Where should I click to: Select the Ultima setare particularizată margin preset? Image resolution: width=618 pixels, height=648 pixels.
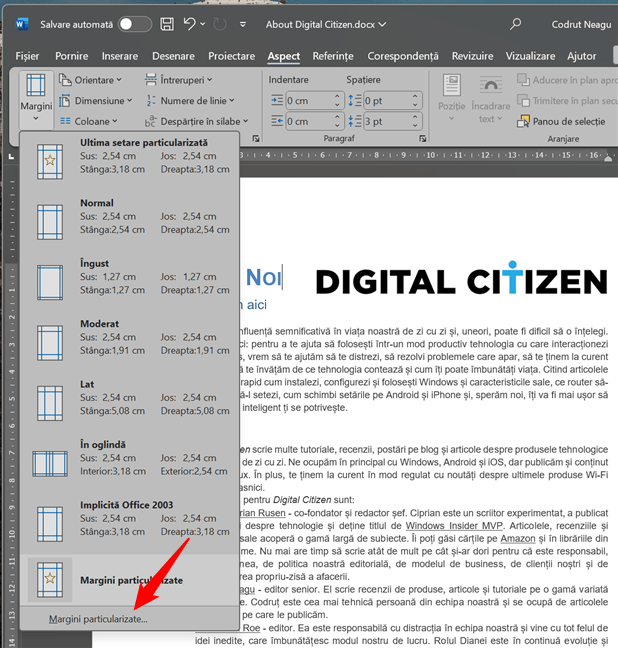pos(130,162)
